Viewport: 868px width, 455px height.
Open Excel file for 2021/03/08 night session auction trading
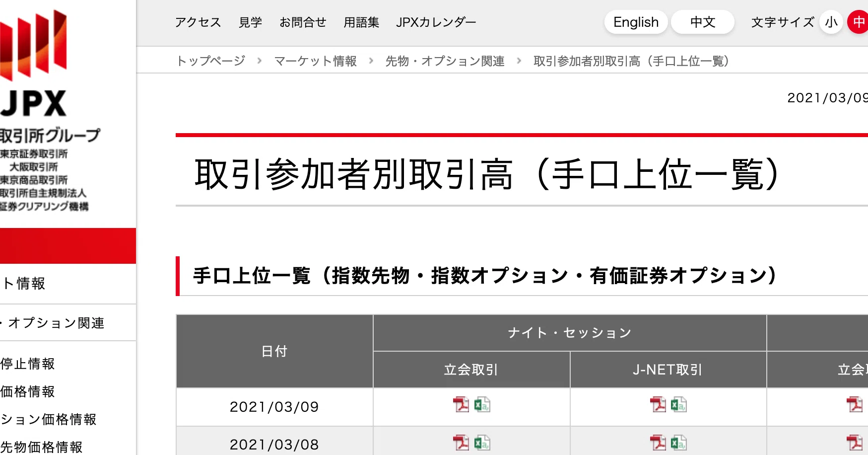pyautogui.click(x=482, y=442)
